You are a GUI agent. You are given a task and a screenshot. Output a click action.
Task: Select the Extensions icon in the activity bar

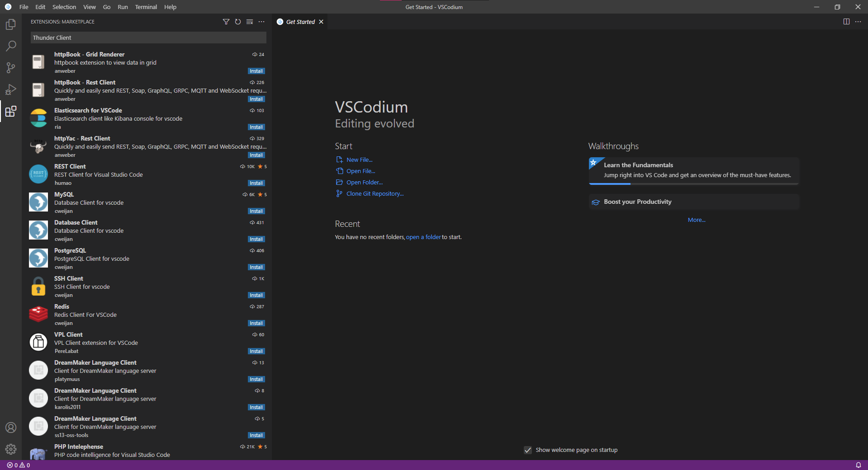pos(11,112)
